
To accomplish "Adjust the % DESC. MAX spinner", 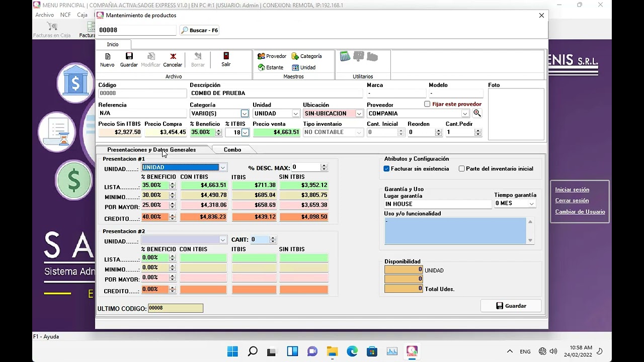I will [x=324, y=167].
